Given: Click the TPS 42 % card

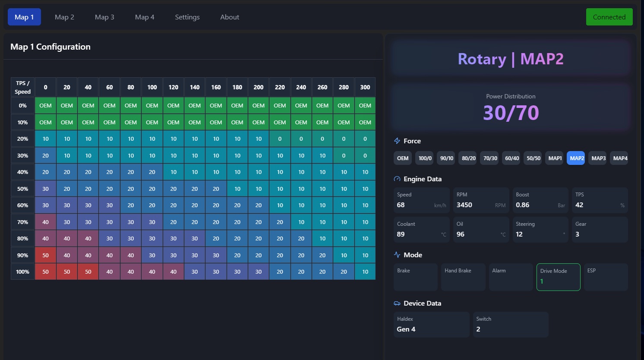Looking at the screenshot, I should tap(600, 200).
